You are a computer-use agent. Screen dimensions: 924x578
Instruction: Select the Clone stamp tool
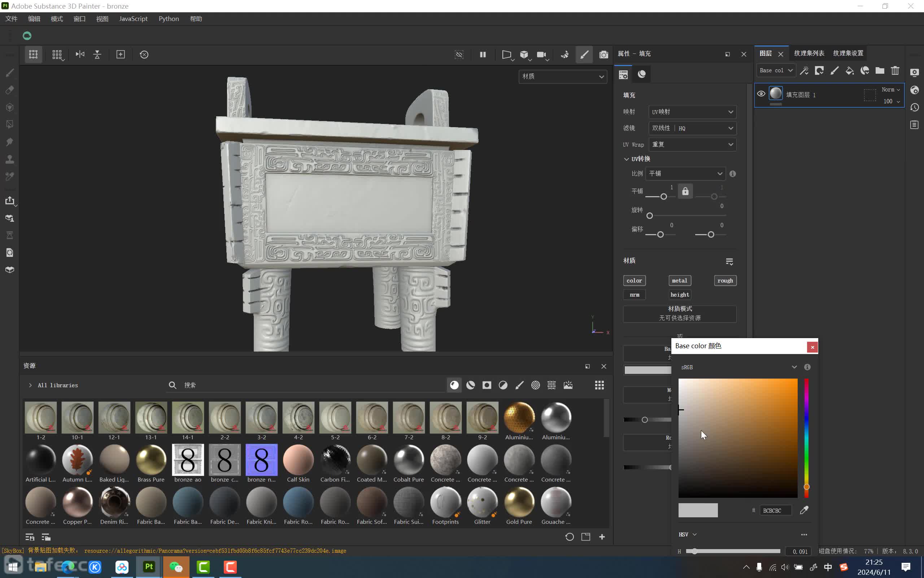(x=10, y=159)
